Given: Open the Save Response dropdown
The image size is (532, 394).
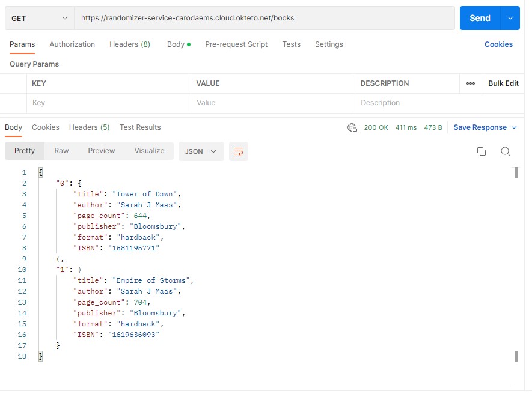Looking at the screenshot, I should pos(484,127).
